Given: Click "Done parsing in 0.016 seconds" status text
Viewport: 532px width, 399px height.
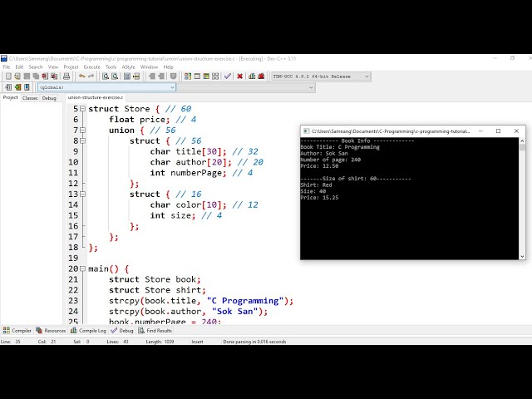Looking at the screenshot, I should tap(254, 342).
